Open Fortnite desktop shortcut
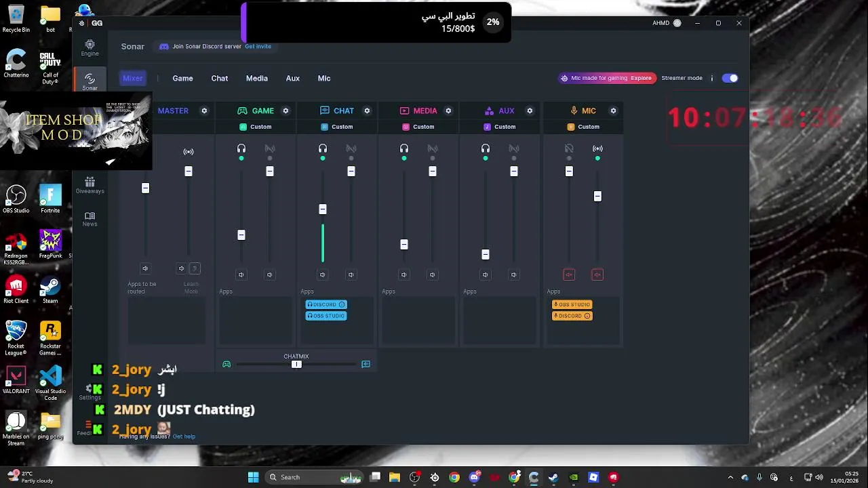The width and height of the screenshot is (868, 488). pos(50,199)
